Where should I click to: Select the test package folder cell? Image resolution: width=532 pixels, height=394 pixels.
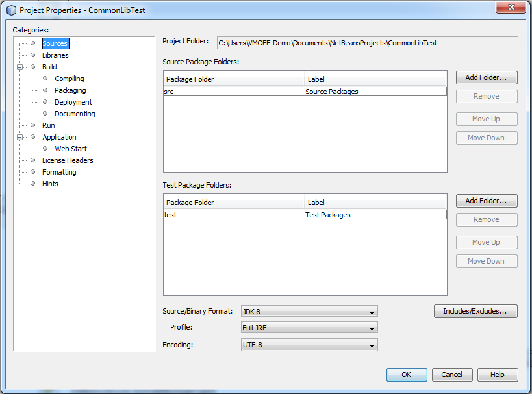pyautogui.click(x=234, y=215)
